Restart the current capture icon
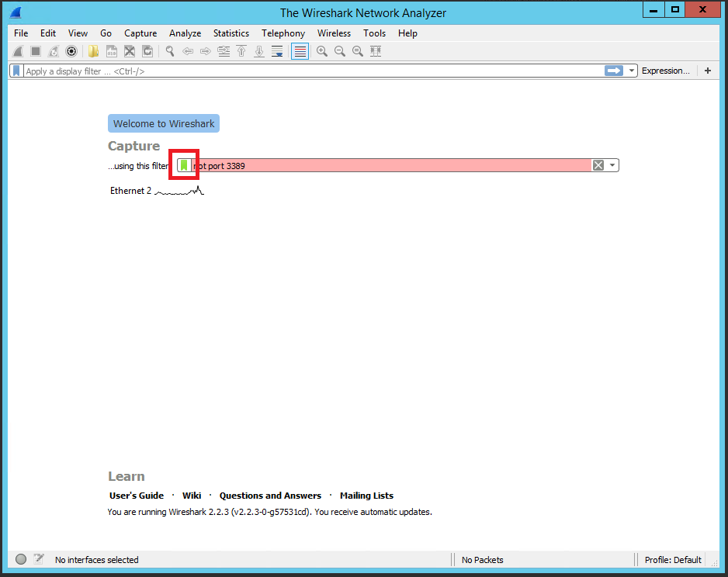The width and height of the screenshot is (728, 577). pyautogui.click(x=54, y=51)
